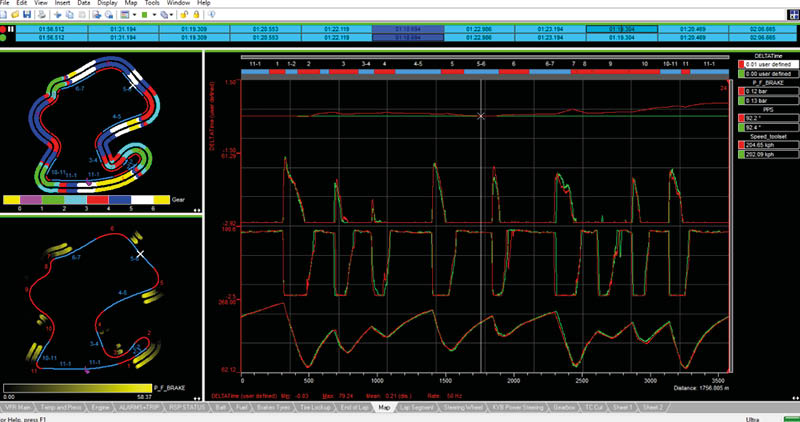Open the Map menu
The width and height of the screenshot is (800, 422).
click(x=131, y=3)
